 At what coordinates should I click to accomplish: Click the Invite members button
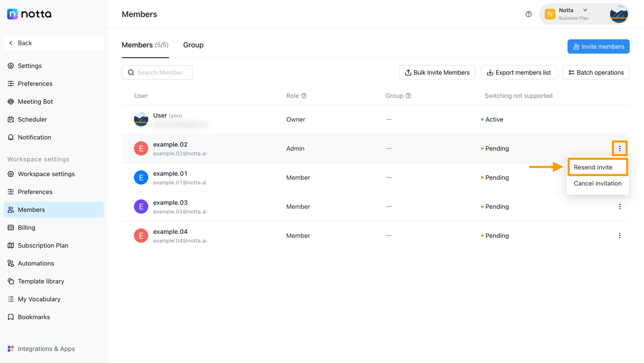[x=598, y=46]
